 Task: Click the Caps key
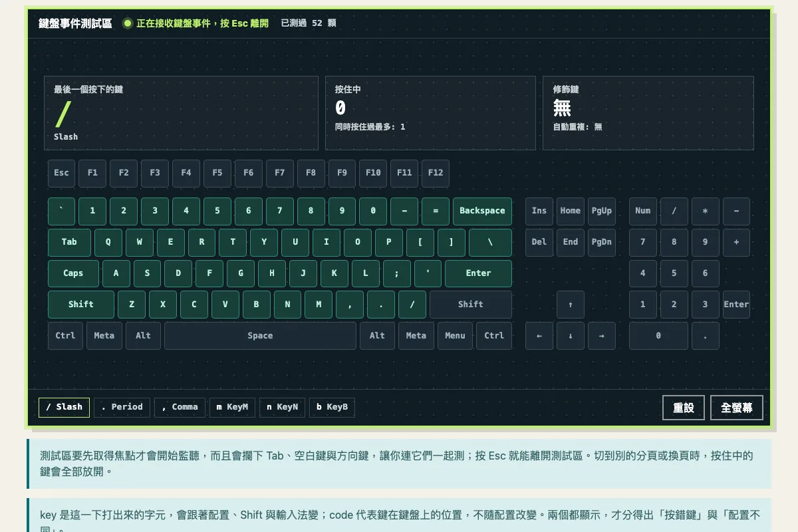73,273
